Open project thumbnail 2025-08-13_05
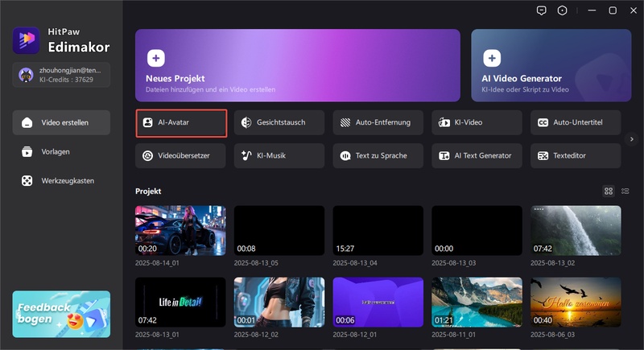Screen dimensions: 644x350 pos(279,231)
